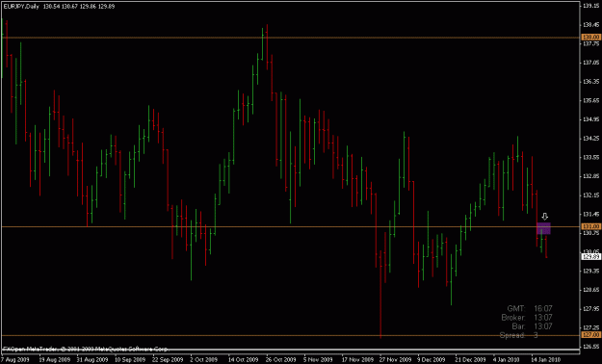The image size is (602, 364).
Task: Click the 127.25 price scale label
Action: click(x=591, y=327)
